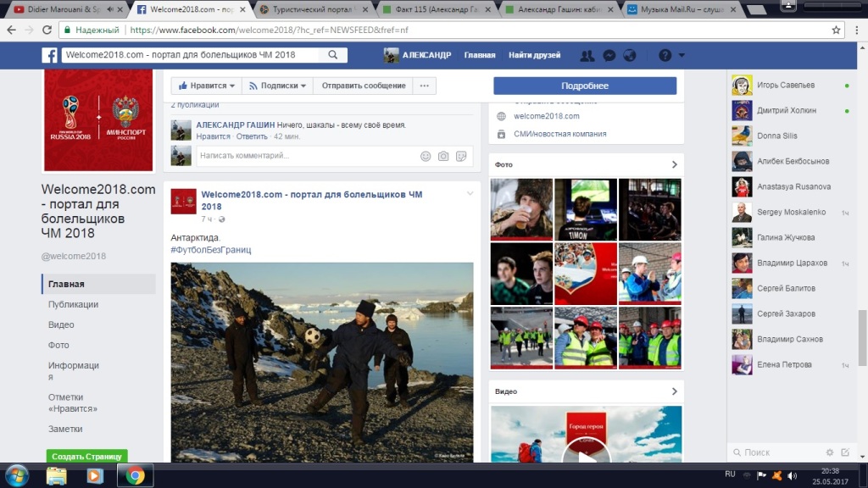Add sticker in the comment box
The width and height of the screenshot is (868, 488).
(460, 156)
